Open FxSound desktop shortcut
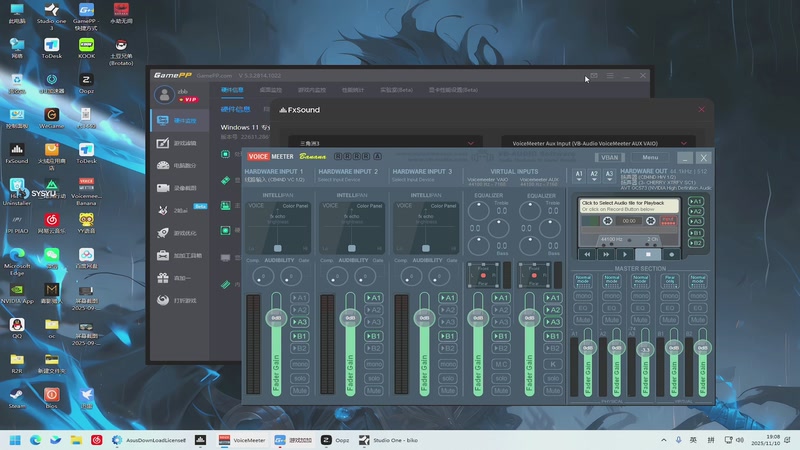 coord(17,153)
